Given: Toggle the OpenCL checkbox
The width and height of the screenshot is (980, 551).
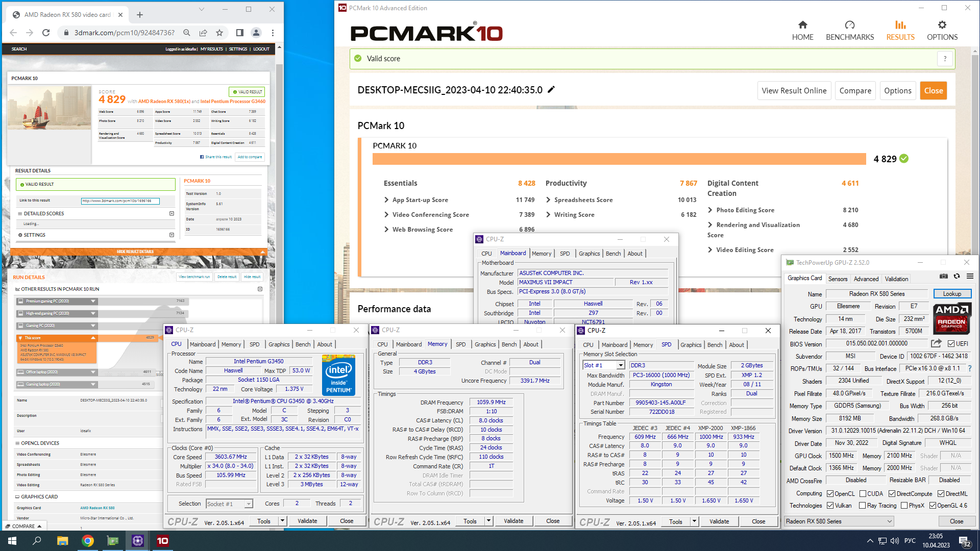Looking at the screenshot, I should point(830,494).
